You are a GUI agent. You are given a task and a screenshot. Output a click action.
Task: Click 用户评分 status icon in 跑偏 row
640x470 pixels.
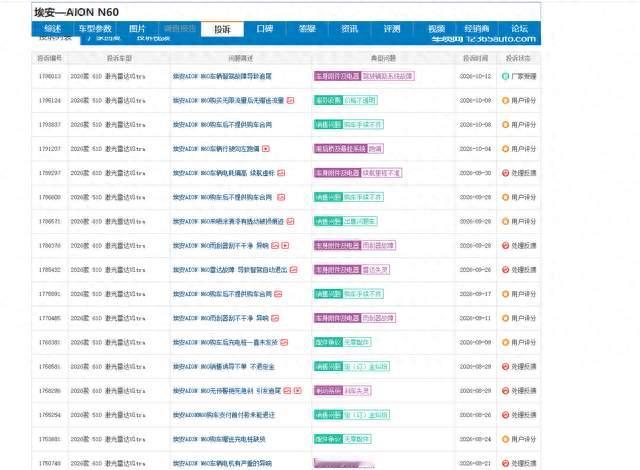505,149
